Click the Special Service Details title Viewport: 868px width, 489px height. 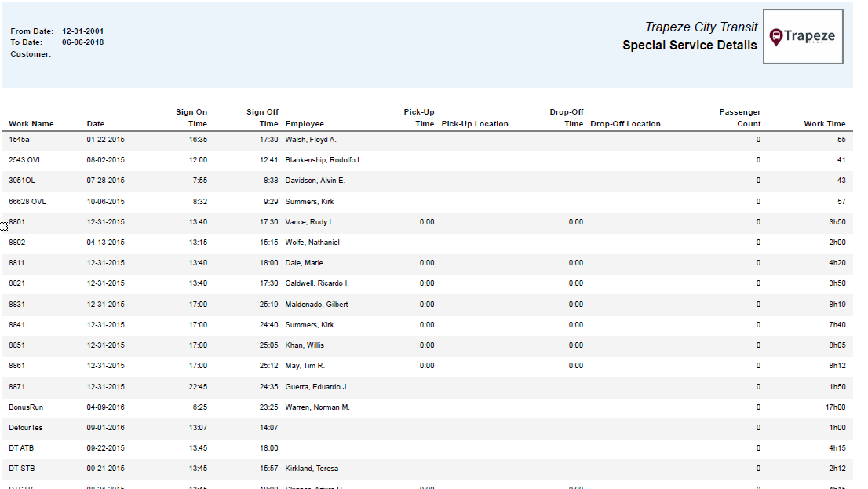[x=689, y=46]
